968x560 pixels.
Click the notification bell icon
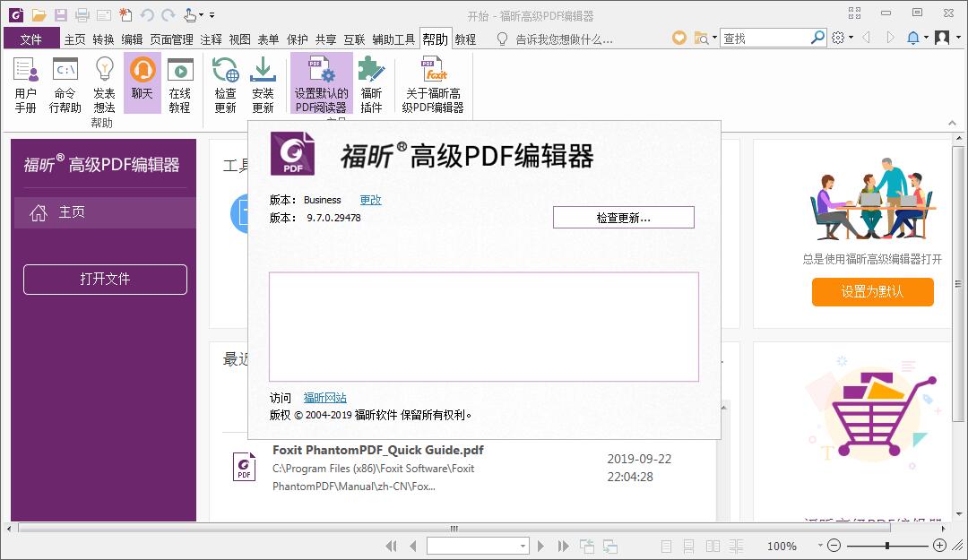point(915,38)
